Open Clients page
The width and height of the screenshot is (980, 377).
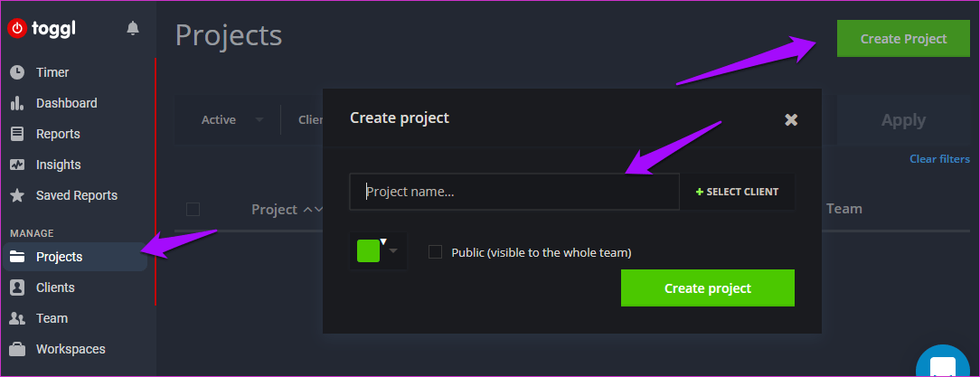click(x=55, y=287)
